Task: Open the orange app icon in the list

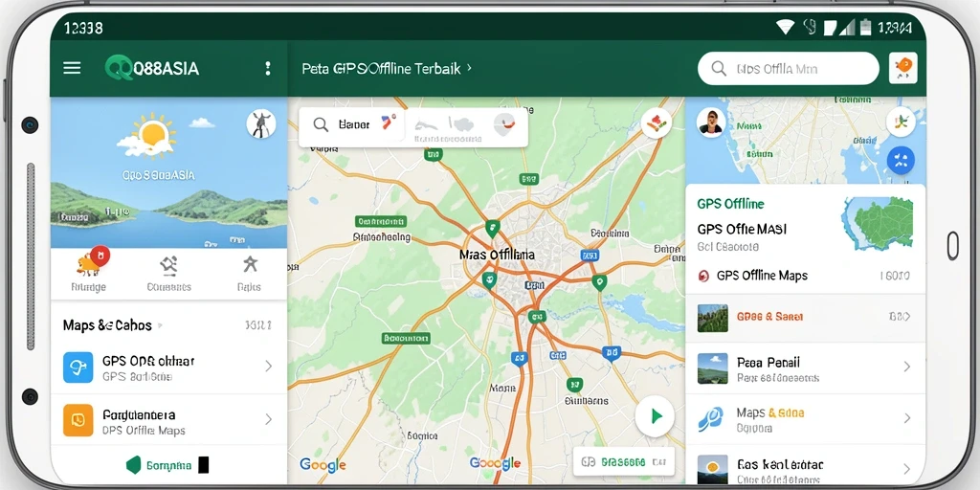Action: pyautogui.click(x=78, y=420)
